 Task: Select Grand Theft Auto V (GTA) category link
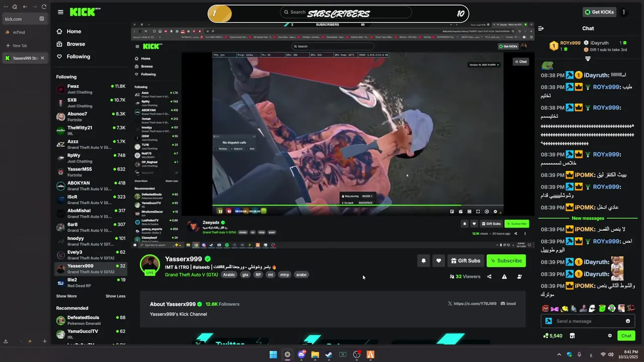[191, 275]
